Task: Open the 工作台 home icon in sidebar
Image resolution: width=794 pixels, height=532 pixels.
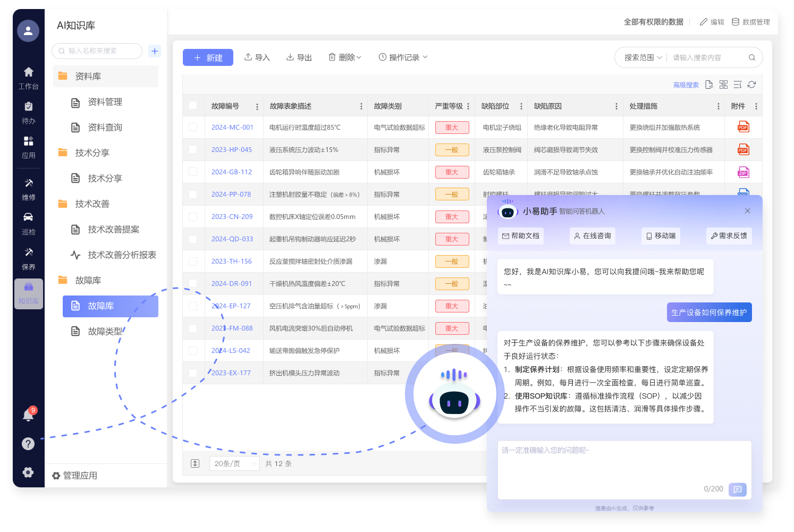Action: point(29,72)
